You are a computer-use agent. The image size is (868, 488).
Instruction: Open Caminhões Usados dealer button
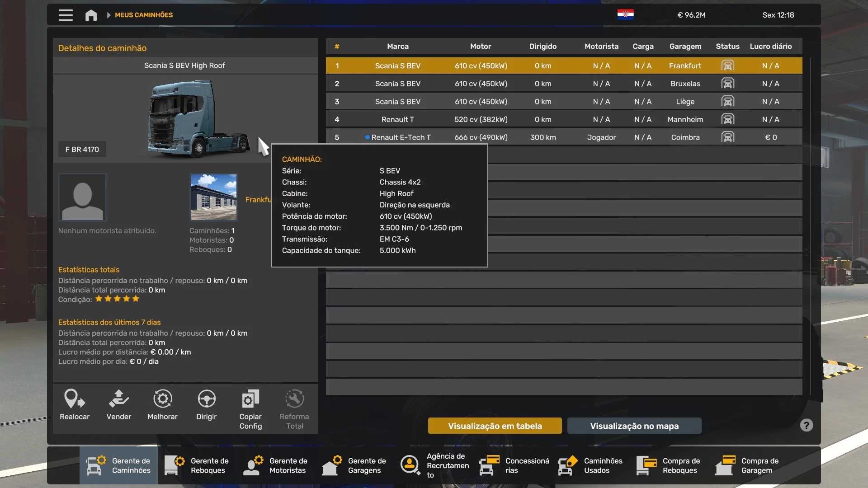coord(590,465)
